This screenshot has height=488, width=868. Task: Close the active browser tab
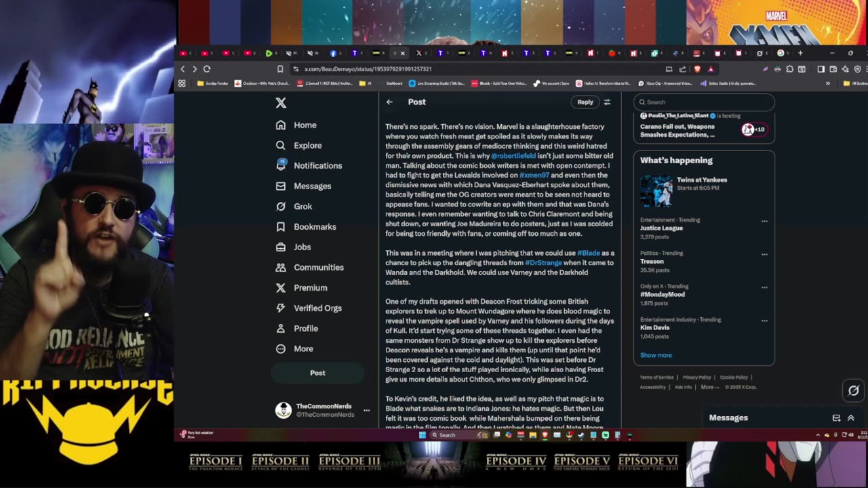point(403,53)
